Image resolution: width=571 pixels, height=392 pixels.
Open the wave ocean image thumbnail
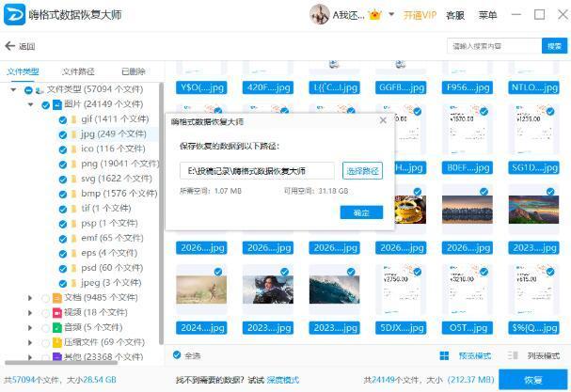334,290
